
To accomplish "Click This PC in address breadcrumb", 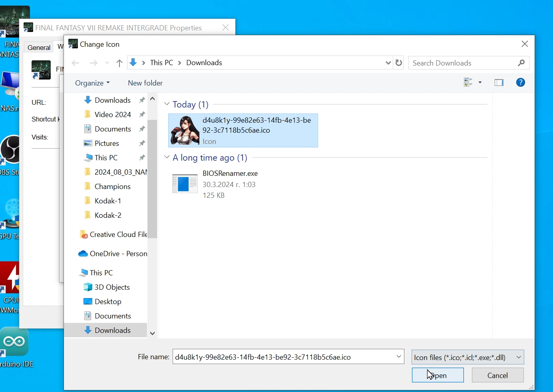I will [x=162, y=63].
